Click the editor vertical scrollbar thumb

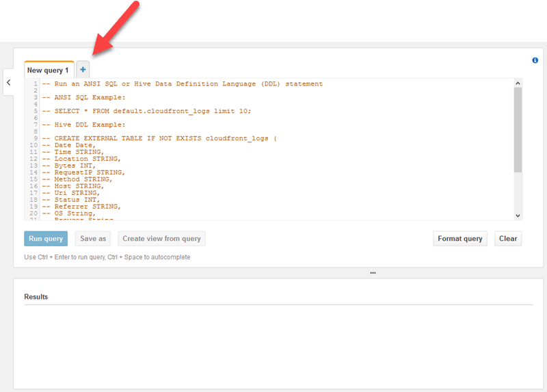pyautogui.click(x=518, y=130)
